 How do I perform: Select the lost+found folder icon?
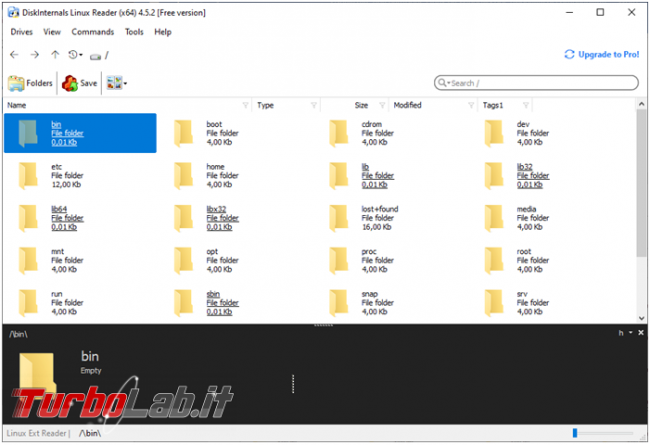[x=339, y=218]
